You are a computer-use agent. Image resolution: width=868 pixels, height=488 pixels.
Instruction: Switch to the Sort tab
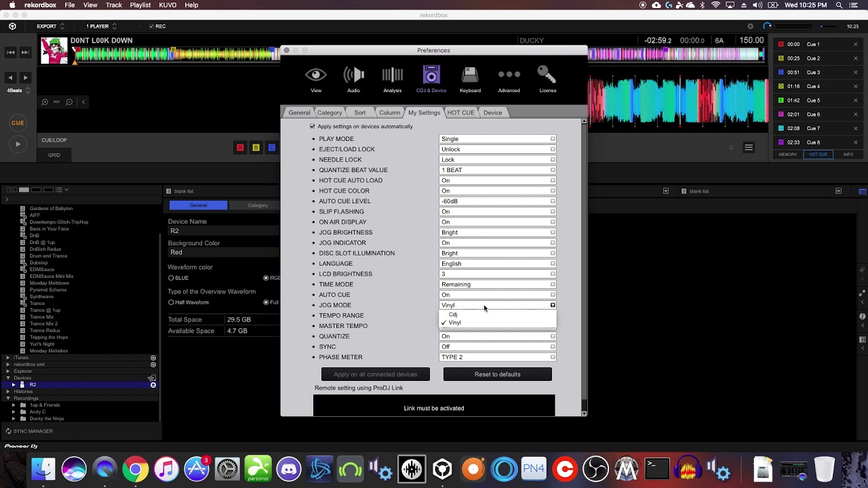360,113
